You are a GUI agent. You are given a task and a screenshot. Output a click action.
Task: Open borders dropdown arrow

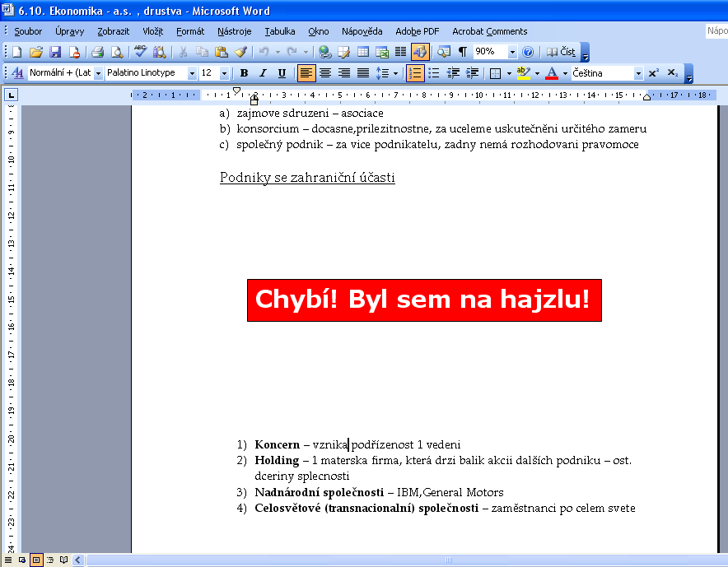pos(509,73)
